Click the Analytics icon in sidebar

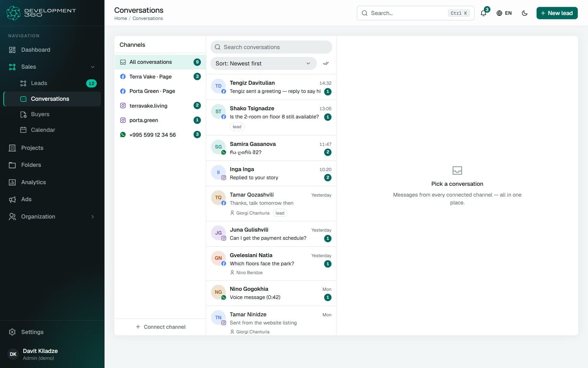coord(12,182)
